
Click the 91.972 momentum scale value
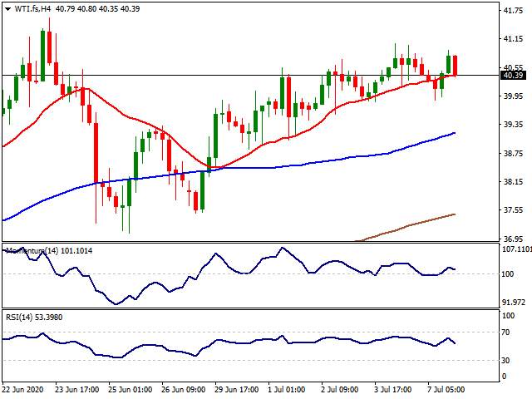point(514,302)
